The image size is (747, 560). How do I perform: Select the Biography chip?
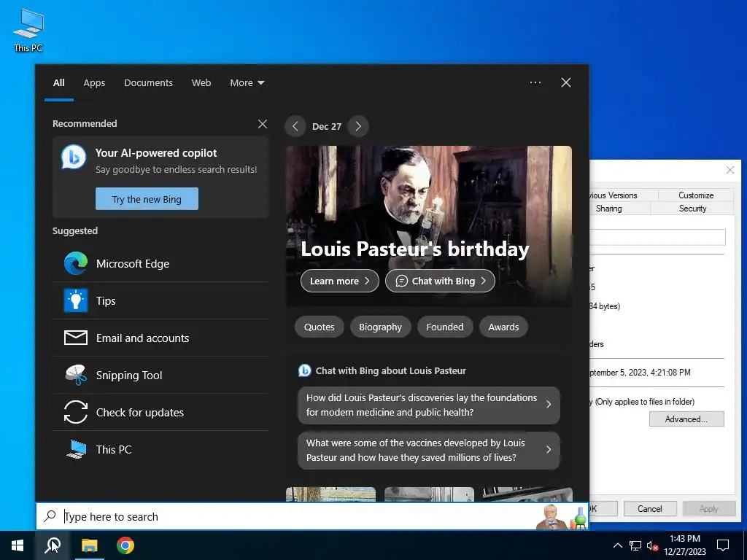pyautogui.click(x=380, y=327)
